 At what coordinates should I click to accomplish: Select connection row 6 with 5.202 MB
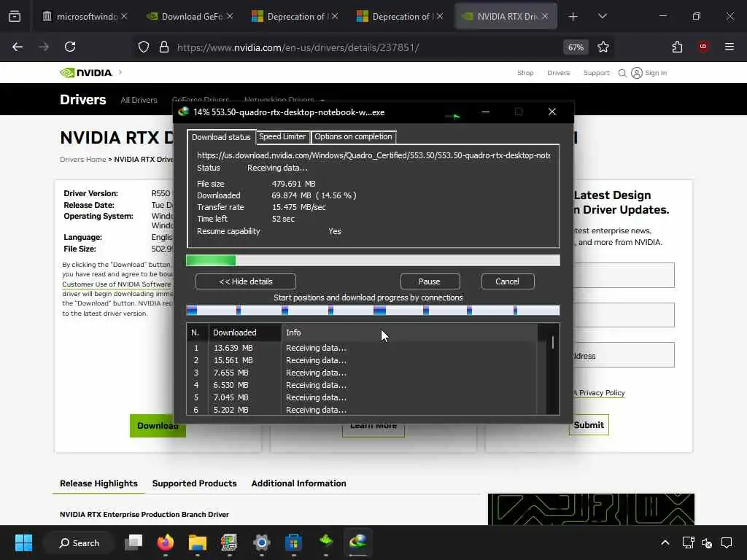362,410
